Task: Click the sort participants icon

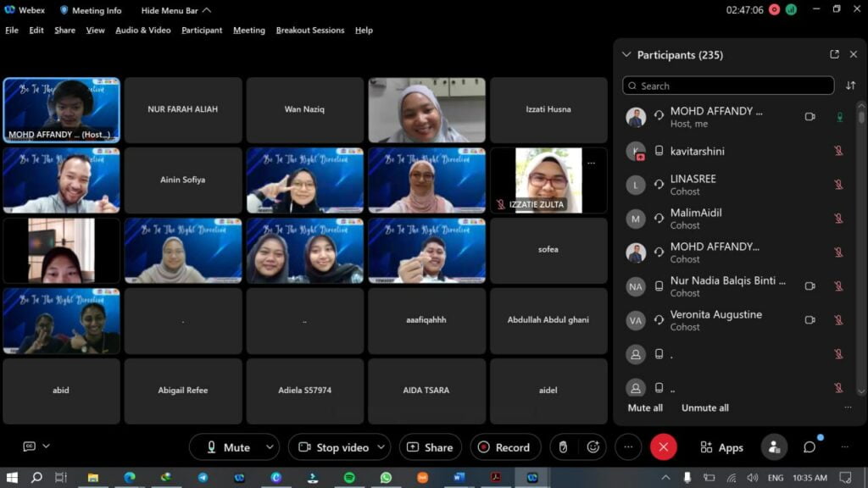Action: pos(851,86)
